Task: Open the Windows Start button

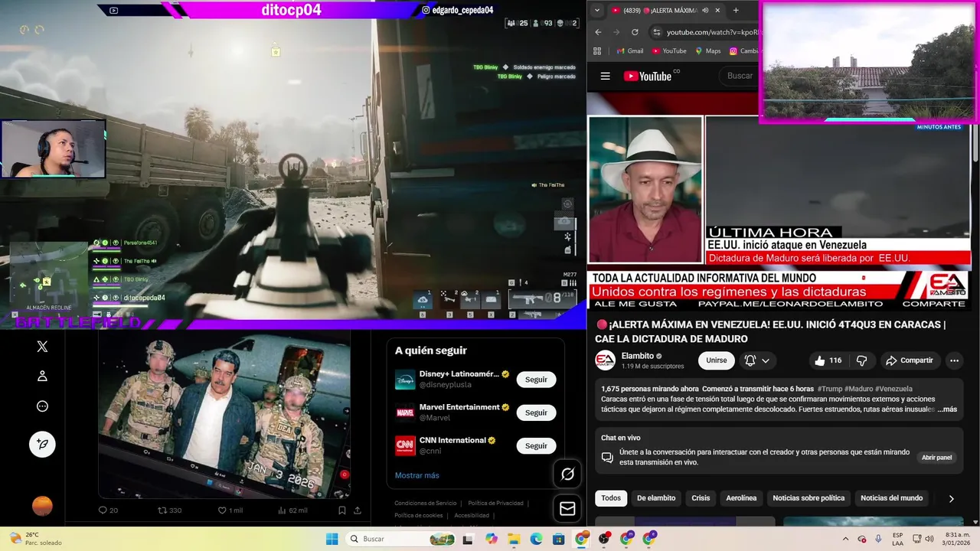Action: point(332,539)
